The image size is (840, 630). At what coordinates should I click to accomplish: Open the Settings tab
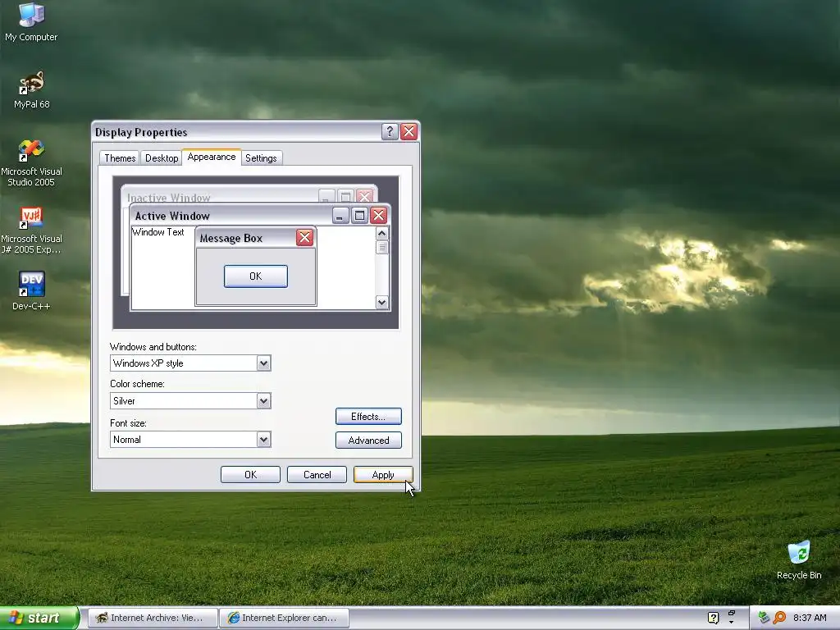click(x=261, y=158)
